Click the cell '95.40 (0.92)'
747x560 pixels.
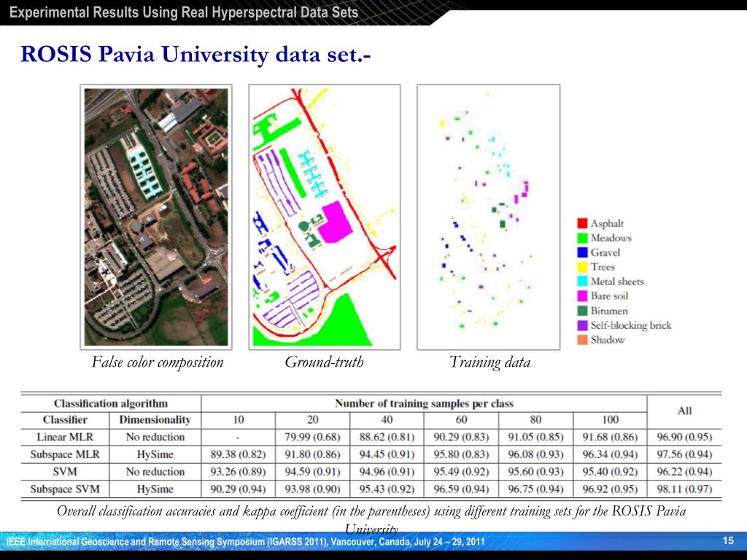coord(611,472)
